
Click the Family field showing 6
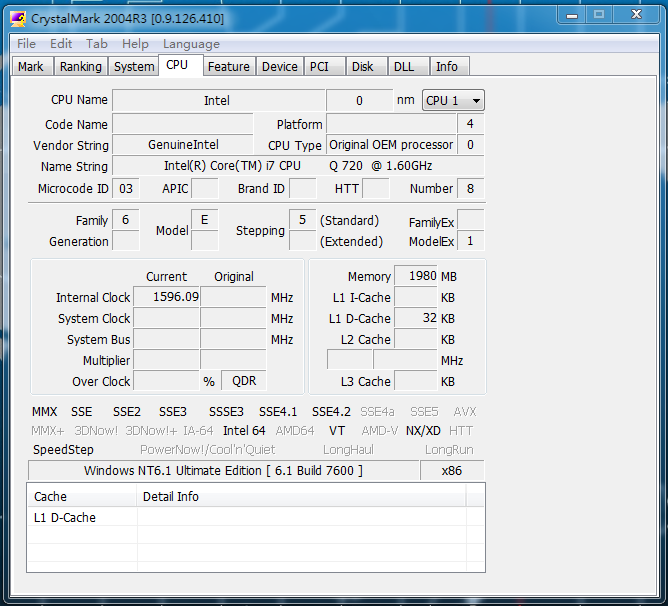tap(126, 220)
